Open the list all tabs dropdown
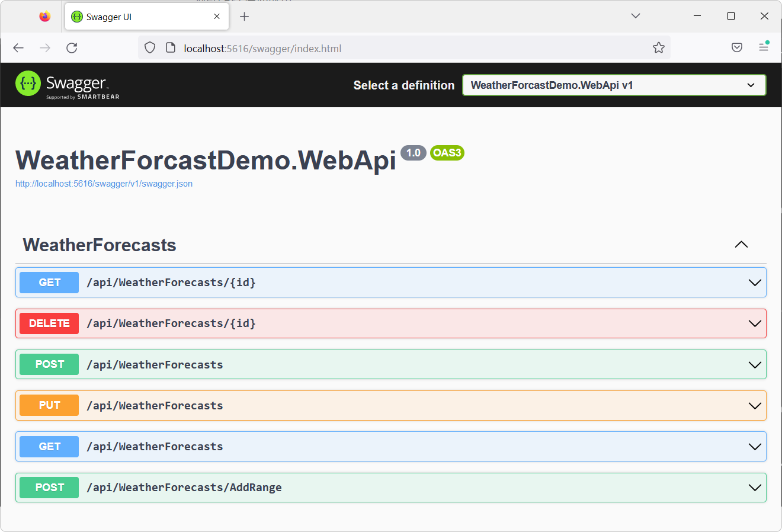This screenshot has height=532, width=782. pos(636,16)
